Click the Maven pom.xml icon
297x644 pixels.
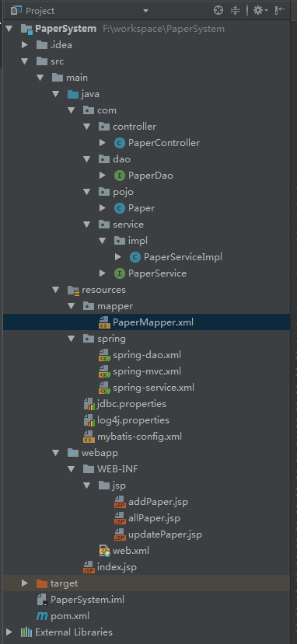[42, 616]
